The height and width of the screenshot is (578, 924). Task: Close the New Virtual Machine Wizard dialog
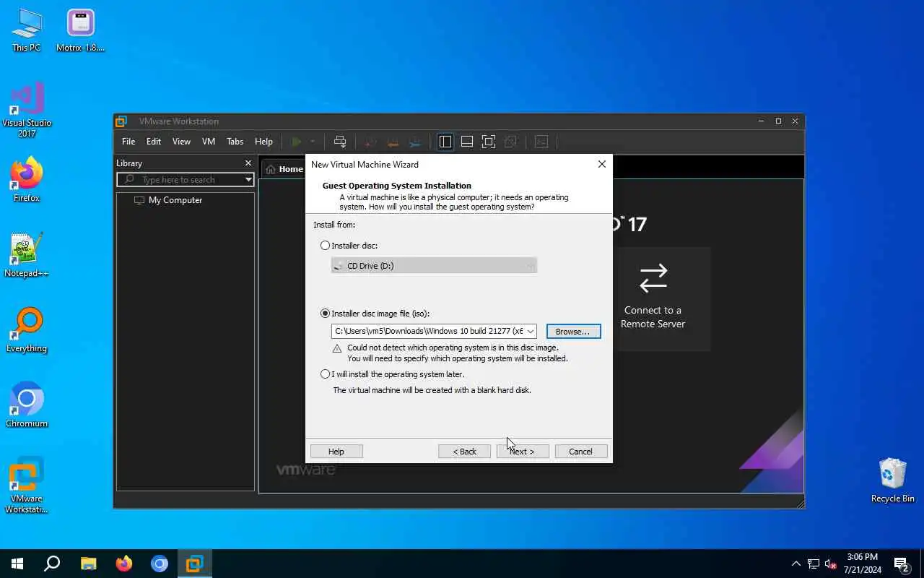[602, 165]
